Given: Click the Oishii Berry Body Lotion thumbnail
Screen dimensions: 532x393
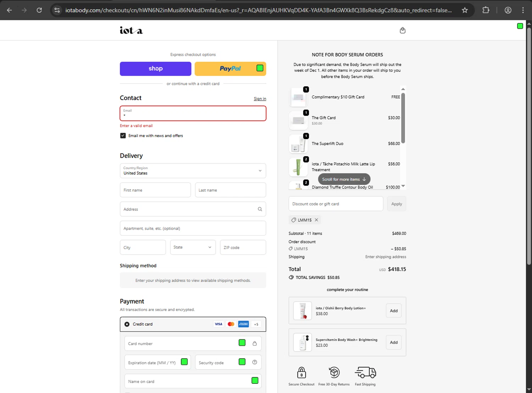Looking at the screenshot, I should pos(303,311).
